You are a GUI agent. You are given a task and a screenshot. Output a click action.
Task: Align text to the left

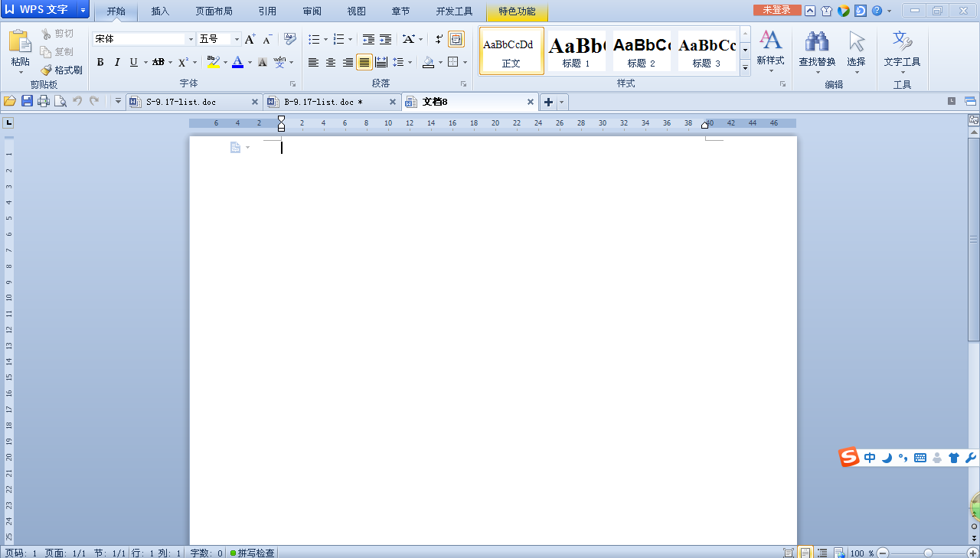313,62
